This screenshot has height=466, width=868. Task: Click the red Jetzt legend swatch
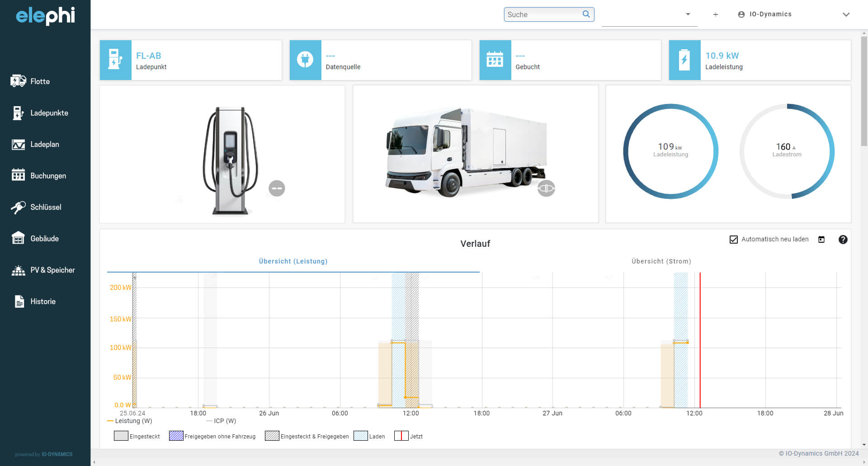(401, 436)
